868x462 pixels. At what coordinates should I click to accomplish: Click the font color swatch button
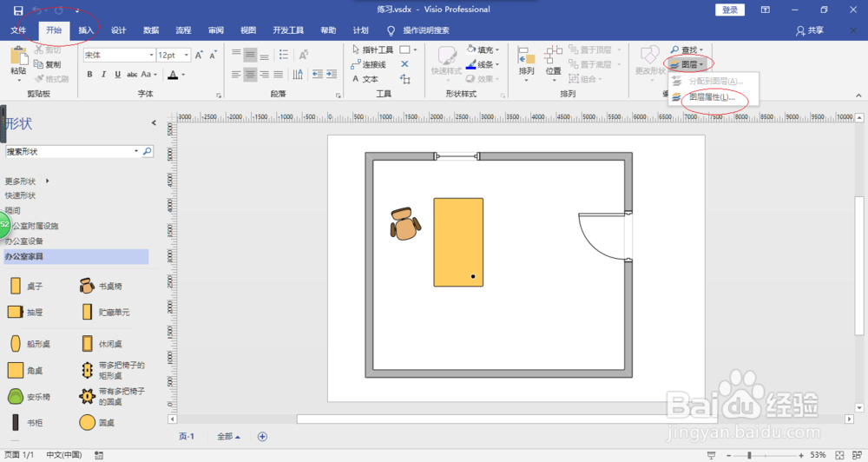pyautogui.click(x=173, y=74)
